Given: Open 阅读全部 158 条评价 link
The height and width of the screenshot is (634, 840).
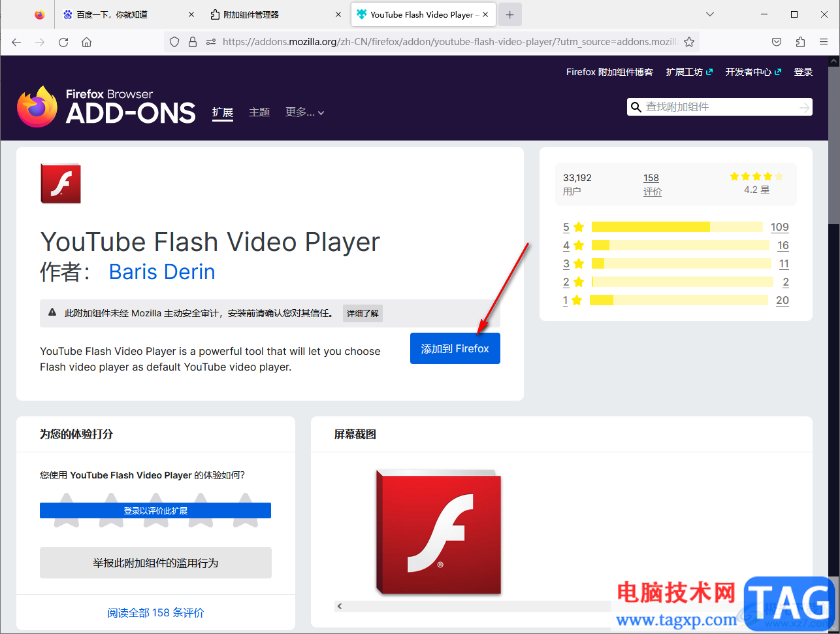Looking at the screenshot, I should 155,612.
